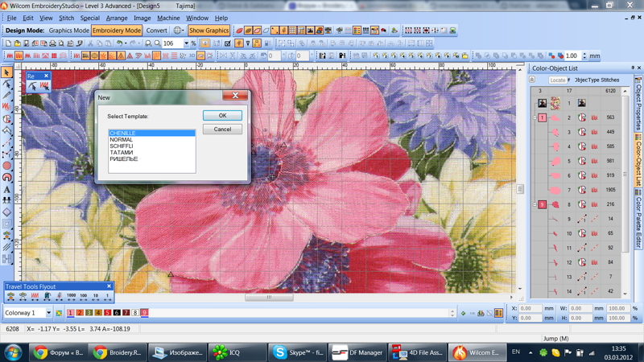Click the Convert button in toolbar

156,31
